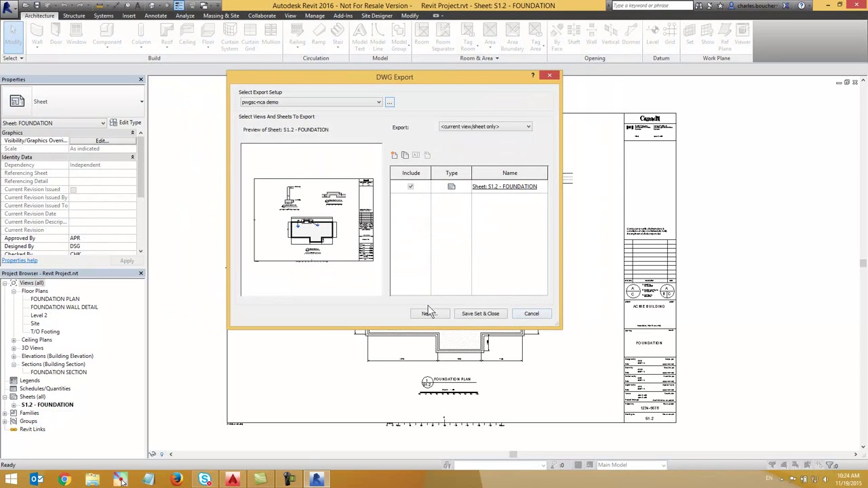Click the Duplicate Set icon in DWG Export
868x488 pixels.
405,155
